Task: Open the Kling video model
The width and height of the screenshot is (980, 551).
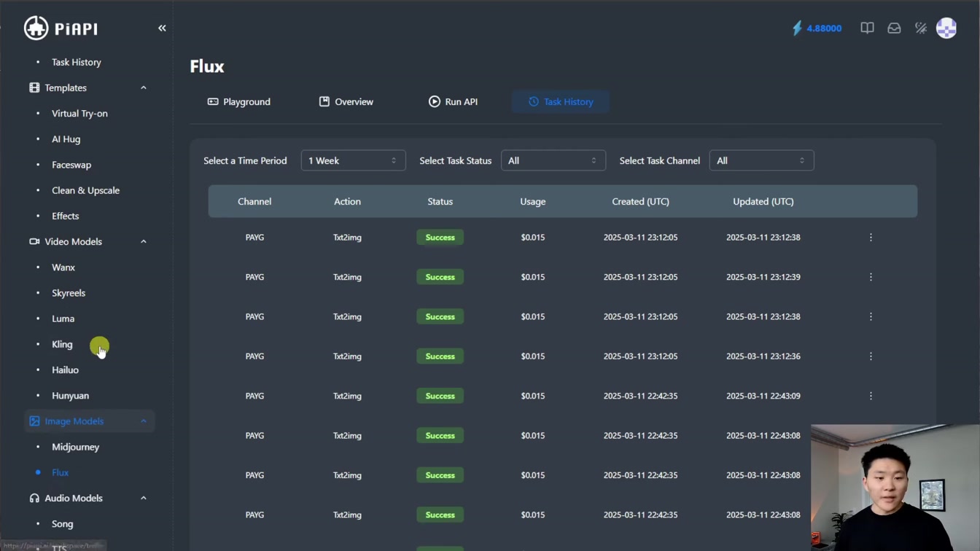Action: [x=62, y=344]
